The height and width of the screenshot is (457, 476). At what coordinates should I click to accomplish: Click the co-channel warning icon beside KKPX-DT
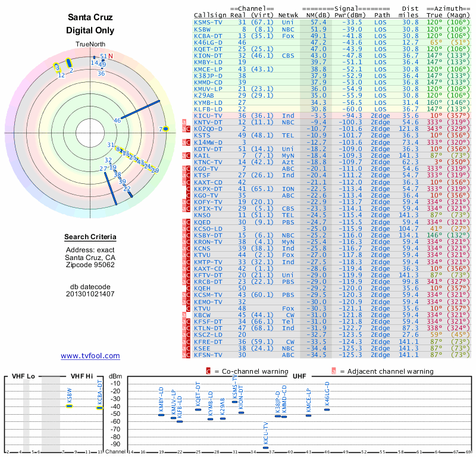tap(188, 189)
